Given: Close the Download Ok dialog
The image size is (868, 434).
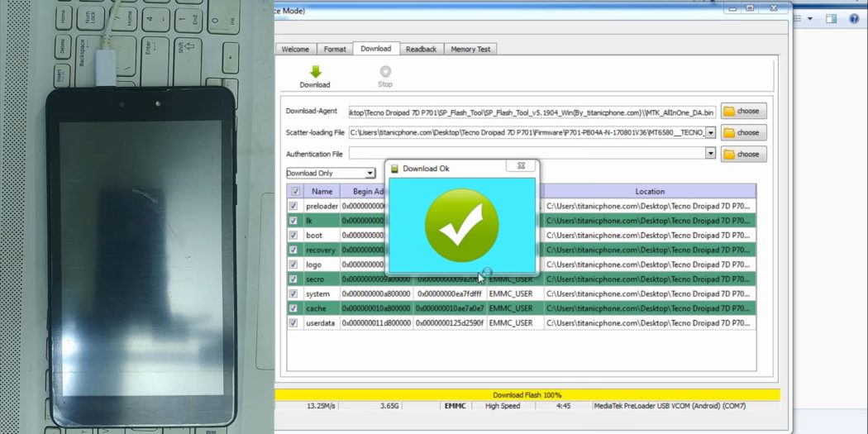Looking at the screenshot, I should 521,165.
